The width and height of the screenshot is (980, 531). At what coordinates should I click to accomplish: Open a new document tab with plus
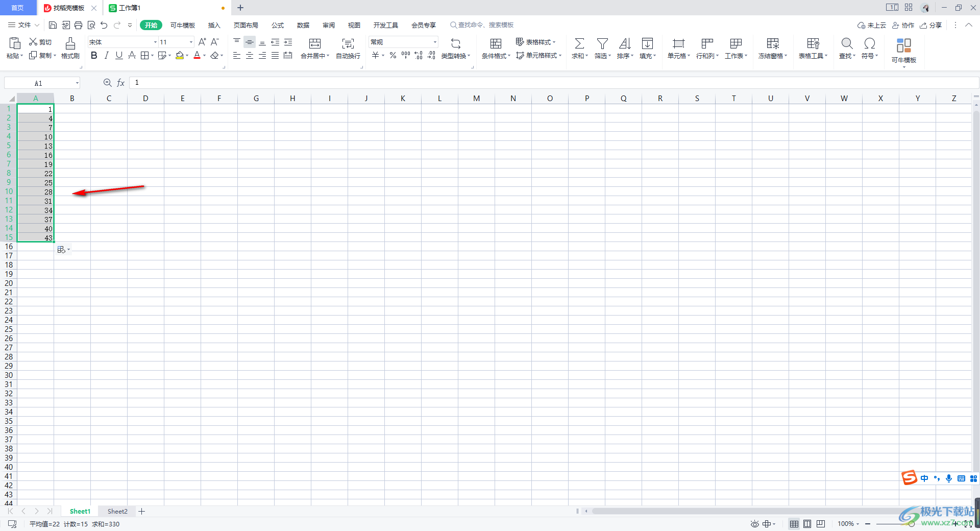tap(240, 8)
